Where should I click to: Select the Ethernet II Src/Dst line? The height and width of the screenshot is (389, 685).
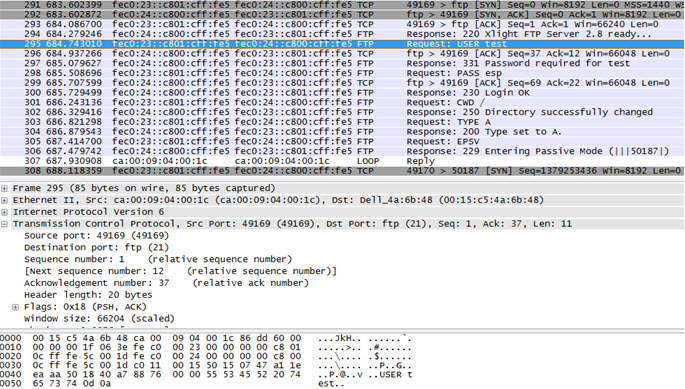coord(278,200)
